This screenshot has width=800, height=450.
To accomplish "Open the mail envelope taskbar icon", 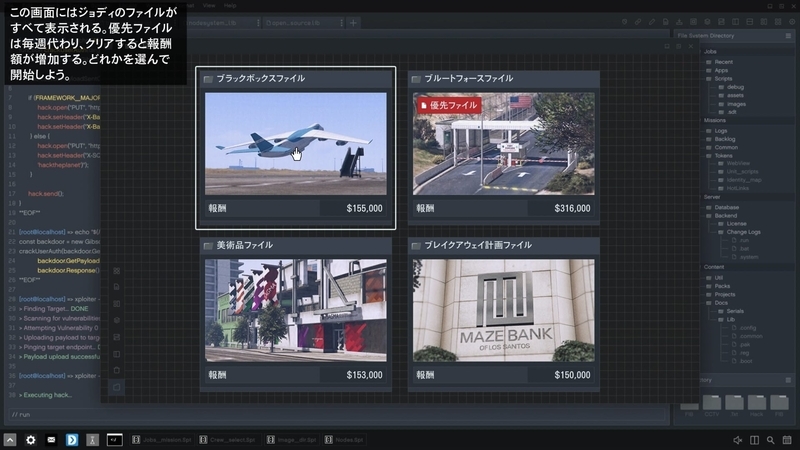I will [51, 440].
